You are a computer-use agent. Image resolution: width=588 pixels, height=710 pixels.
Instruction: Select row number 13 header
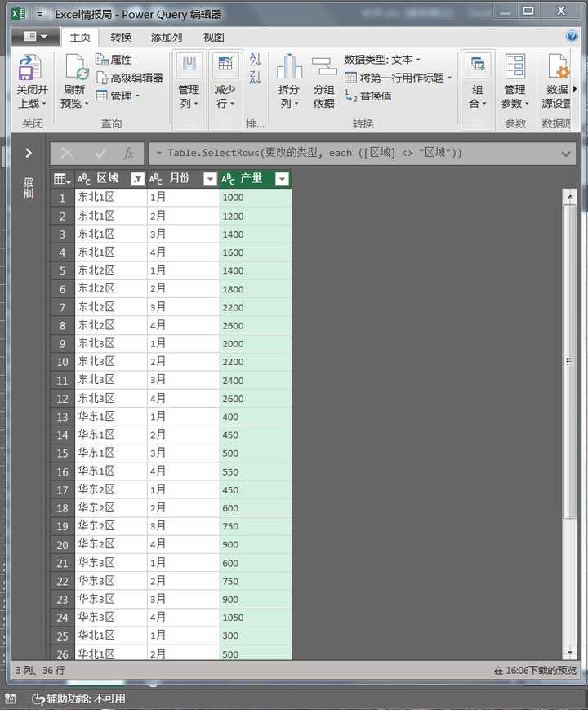coord(62,417)
